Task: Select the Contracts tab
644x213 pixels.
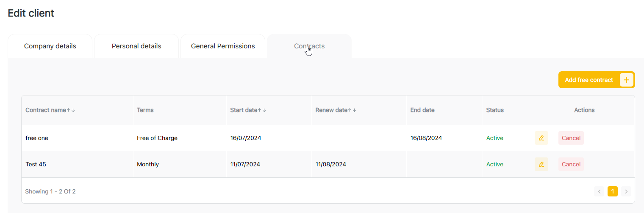Action: pyautogui.click(x=309, y=46)
